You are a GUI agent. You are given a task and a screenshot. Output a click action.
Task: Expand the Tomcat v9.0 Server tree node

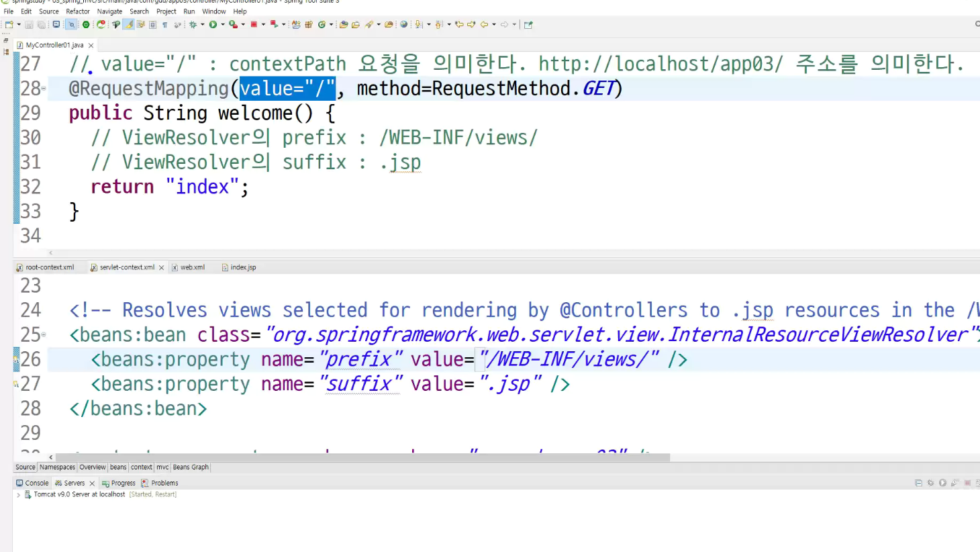click(x=18, y=494)
